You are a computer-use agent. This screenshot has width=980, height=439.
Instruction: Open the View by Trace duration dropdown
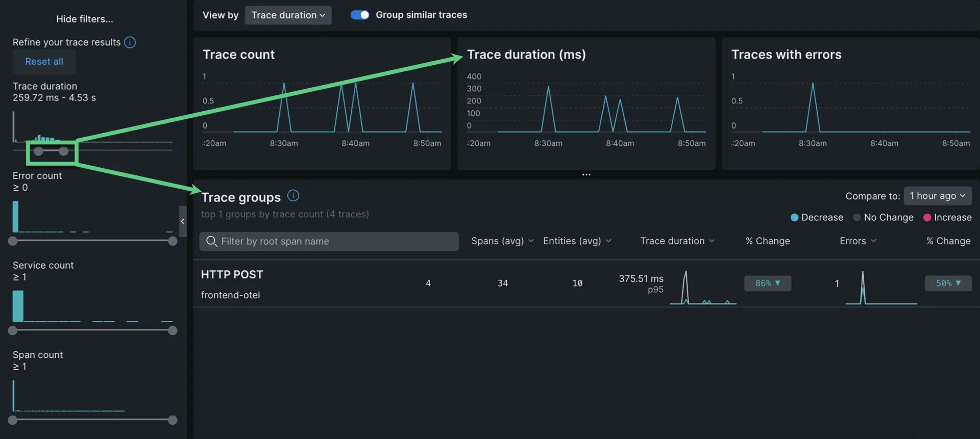(288, 15)
